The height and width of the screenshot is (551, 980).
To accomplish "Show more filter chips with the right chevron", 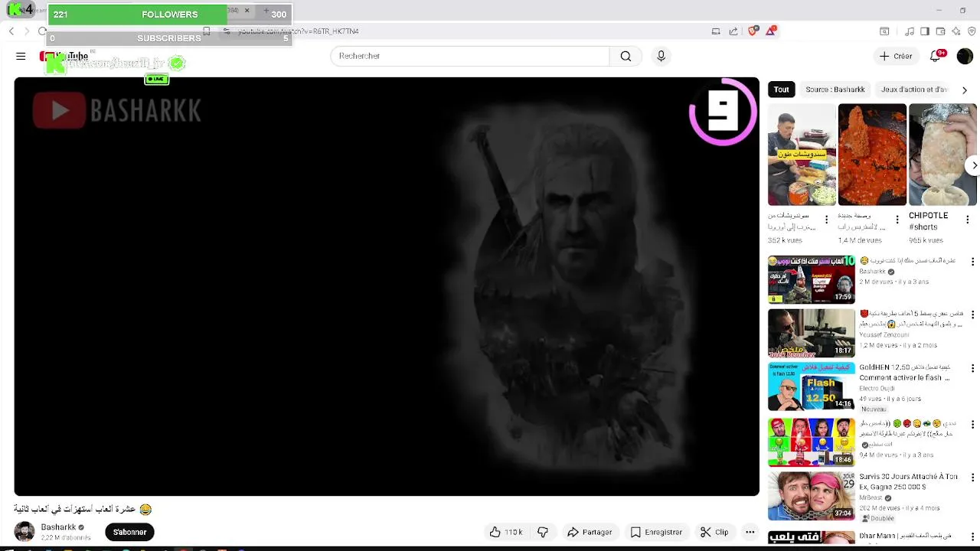I will 965,90.
